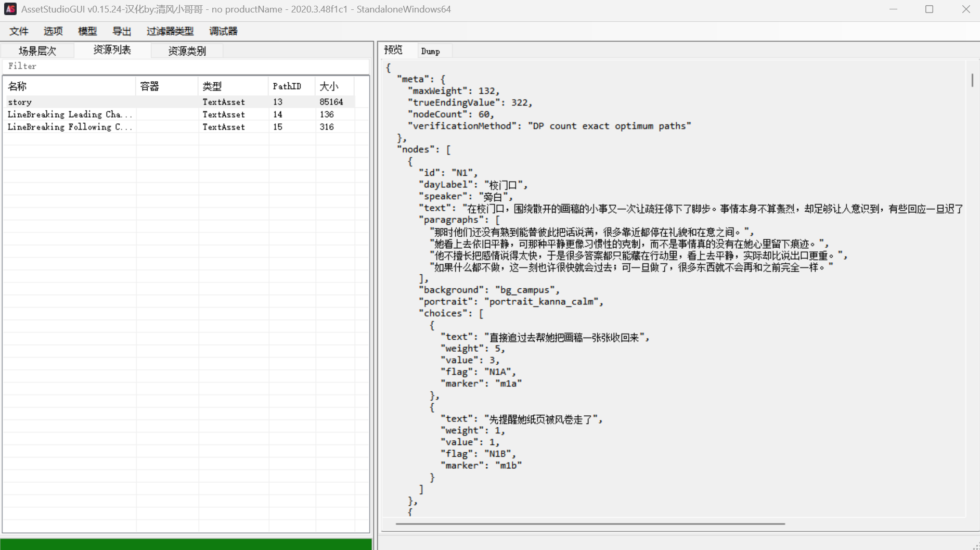Open the 过滤器类型 menu
The width and height of the screenshot is (980, 550).
coord(170,31)
